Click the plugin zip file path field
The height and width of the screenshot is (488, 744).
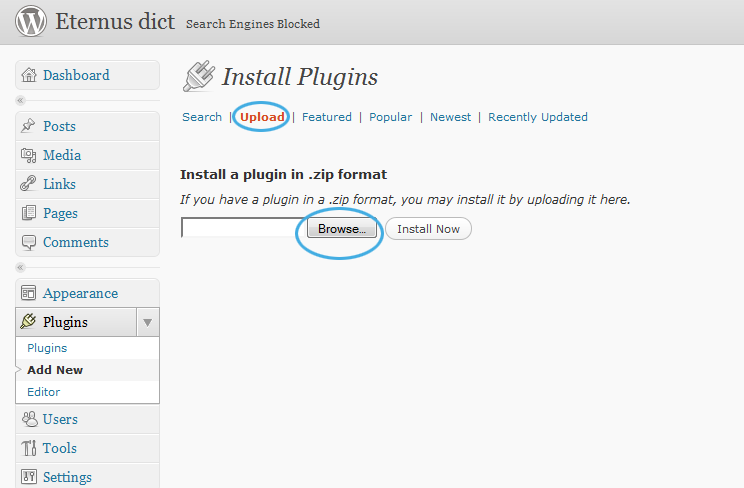pos(244,228)
